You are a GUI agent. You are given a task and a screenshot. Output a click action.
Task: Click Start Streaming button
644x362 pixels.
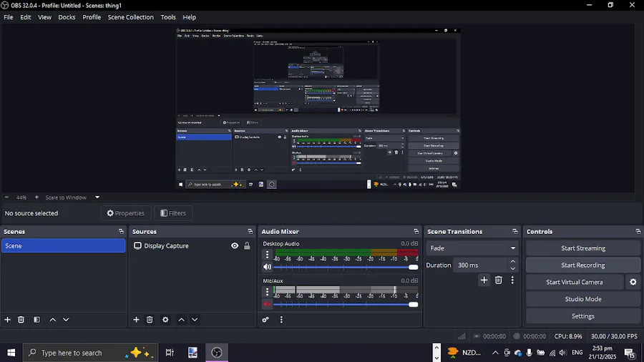[582, 248]
